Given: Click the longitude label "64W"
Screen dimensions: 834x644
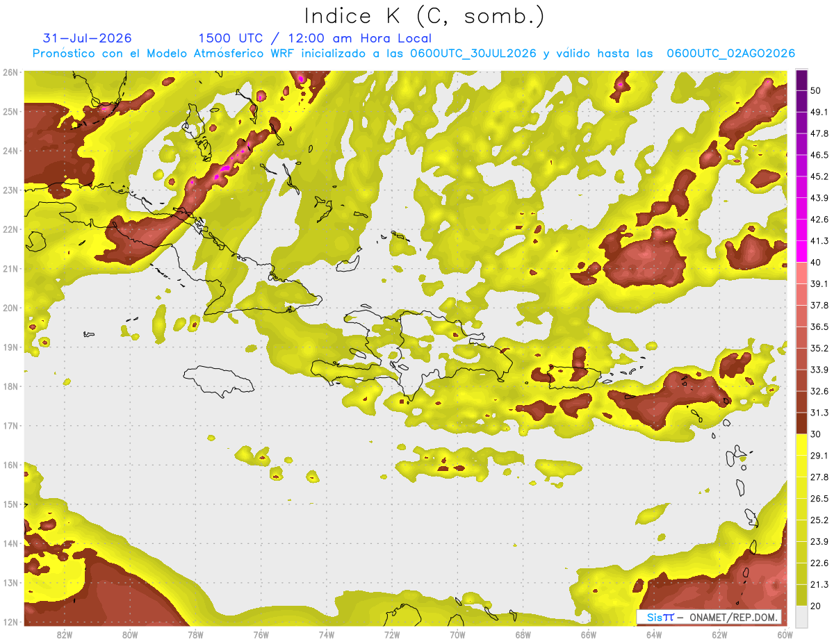Looking at the screenshot, I should [x=653, y=635].
